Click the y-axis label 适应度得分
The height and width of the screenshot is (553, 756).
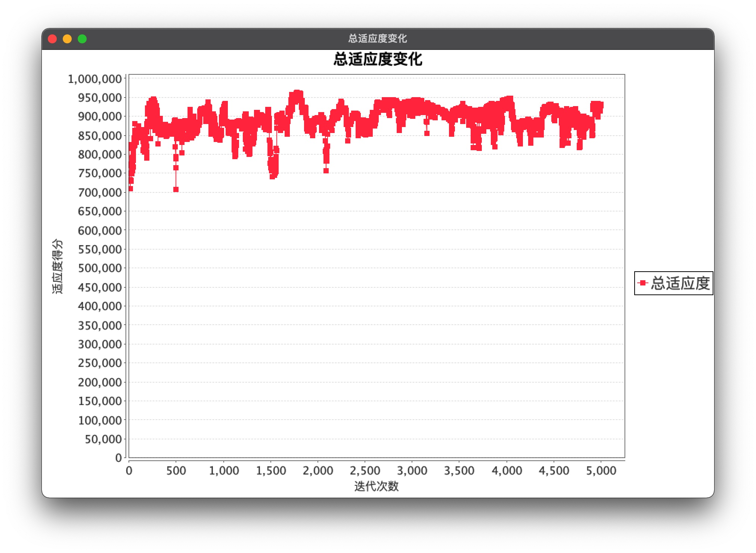pyautogui.click(x=58, y=266)
